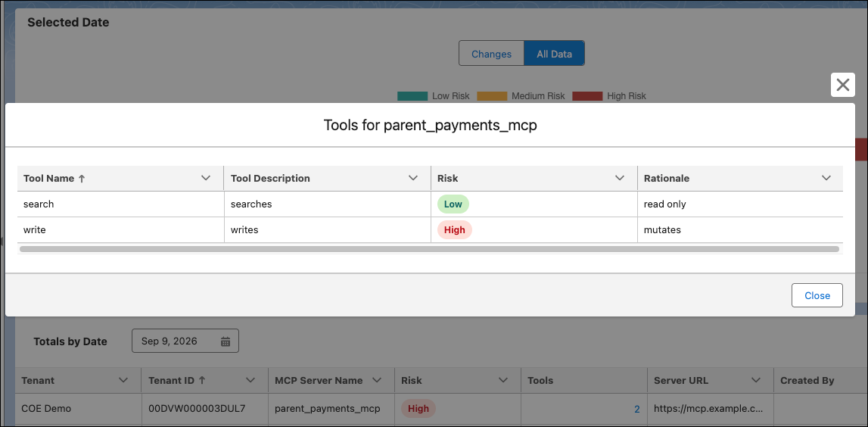The image size is (868, 427).
Task: Close the modal with the X icon
Action: click(x=842, y=85)
